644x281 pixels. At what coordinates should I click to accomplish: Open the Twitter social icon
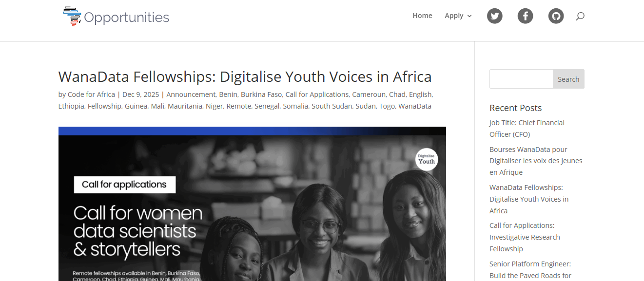coord(494,16)
